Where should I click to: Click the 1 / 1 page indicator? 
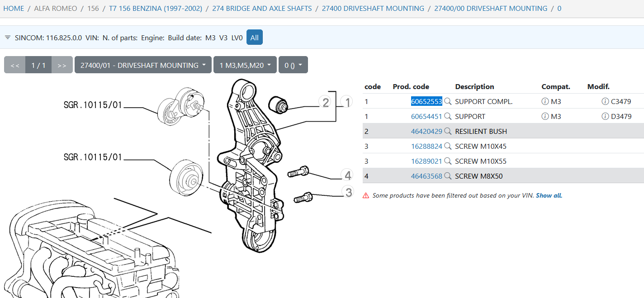[38, 65]
